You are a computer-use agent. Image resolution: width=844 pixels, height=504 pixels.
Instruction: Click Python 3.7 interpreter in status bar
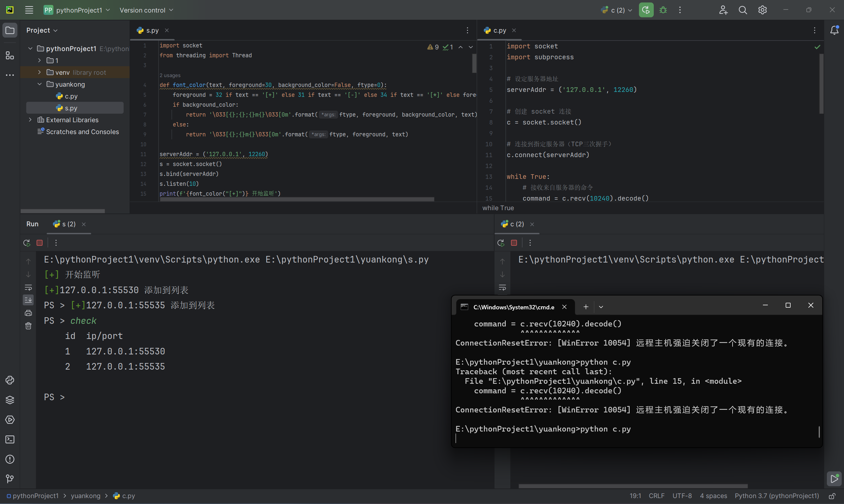[x=777, y=496]
